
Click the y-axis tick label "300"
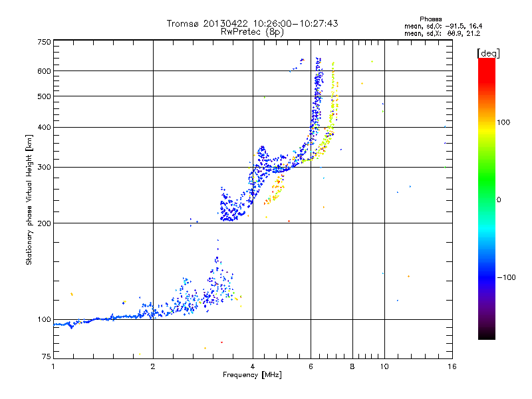[x=44, y=167]
